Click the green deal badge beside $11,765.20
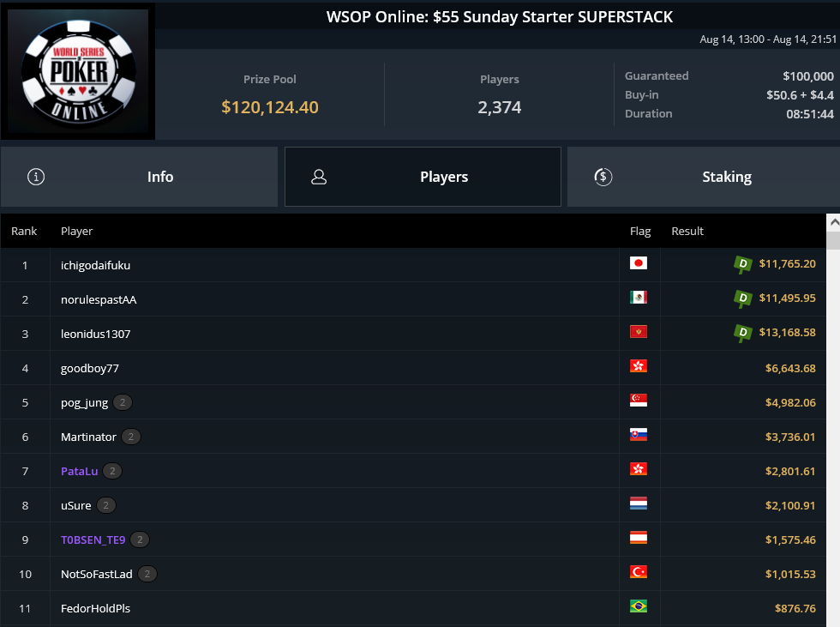The image size is (840, 627). (x=743, y=264)
